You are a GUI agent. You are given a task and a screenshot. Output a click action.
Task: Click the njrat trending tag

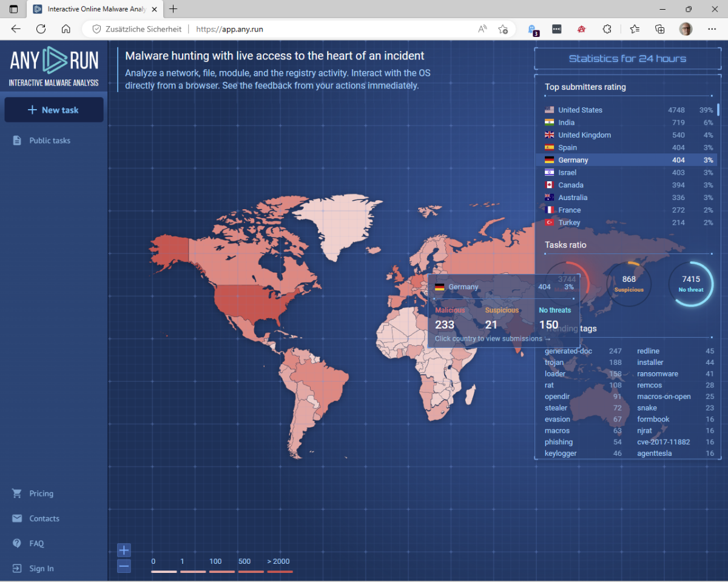644,431
